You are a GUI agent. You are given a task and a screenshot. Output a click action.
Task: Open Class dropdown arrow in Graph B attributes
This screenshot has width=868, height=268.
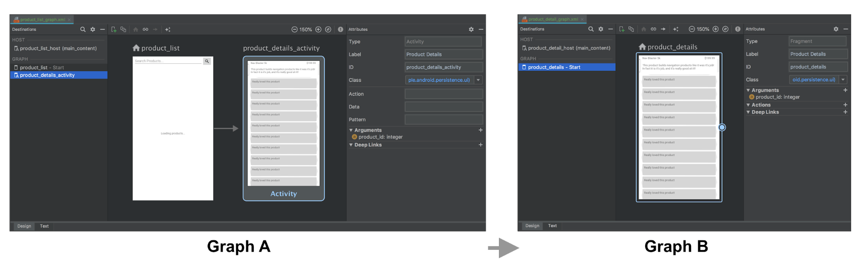[x=843, y=79]
